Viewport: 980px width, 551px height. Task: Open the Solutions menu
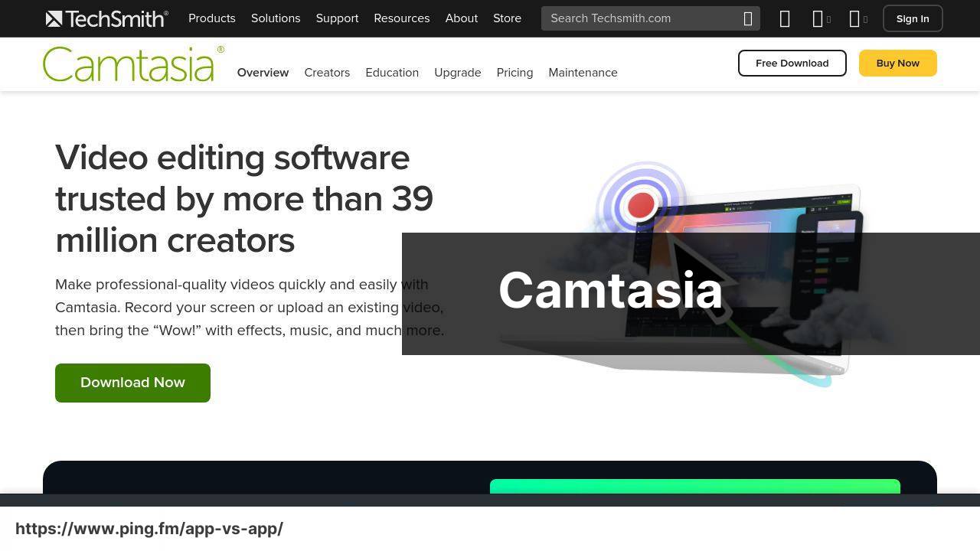(276, 18)
